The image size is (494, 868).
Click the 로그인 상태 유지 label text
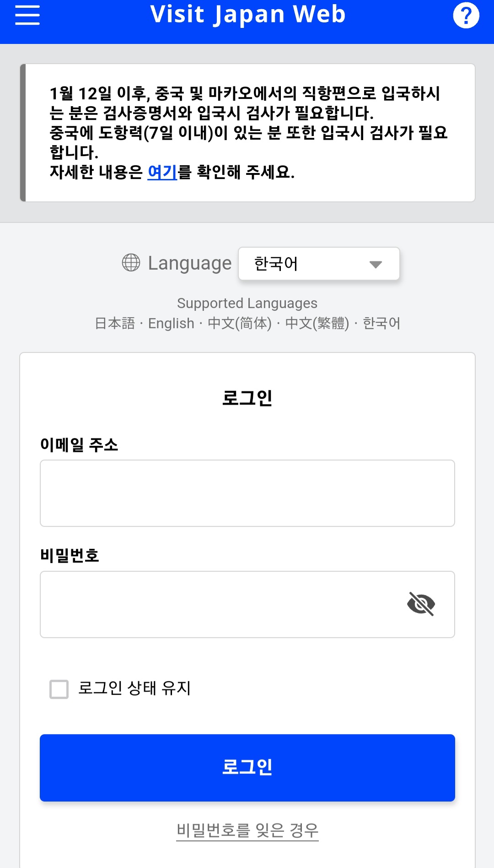(134, 688)
